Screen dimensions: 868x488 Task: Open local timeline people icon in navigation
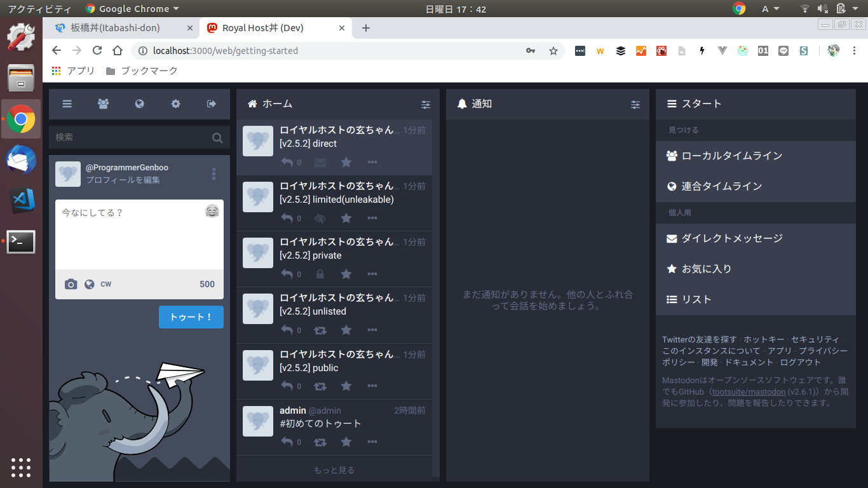coord(103,104)
